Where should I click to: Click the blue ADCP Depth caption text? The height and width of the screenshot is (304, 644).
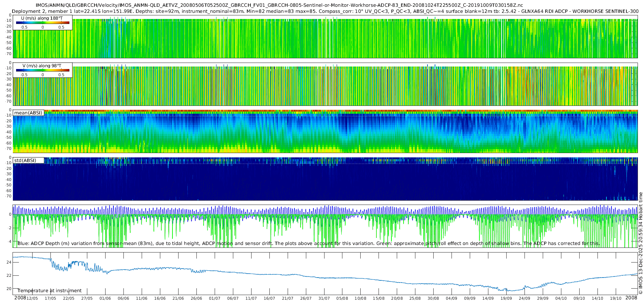308,244
